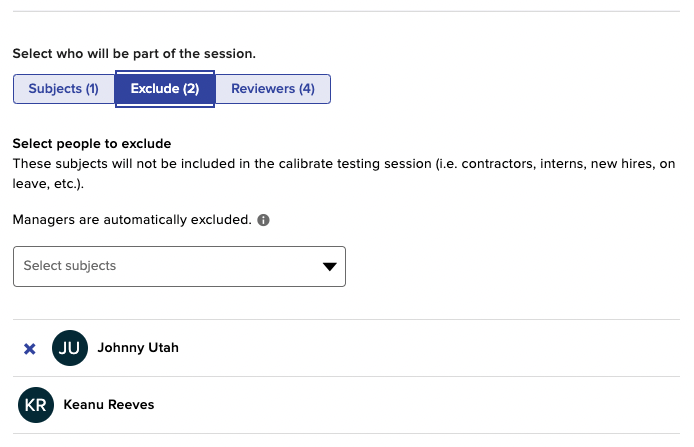Open the Reviewers (4) tab
The width and height of the screenshot is (694, 447).
click(273, 89)
